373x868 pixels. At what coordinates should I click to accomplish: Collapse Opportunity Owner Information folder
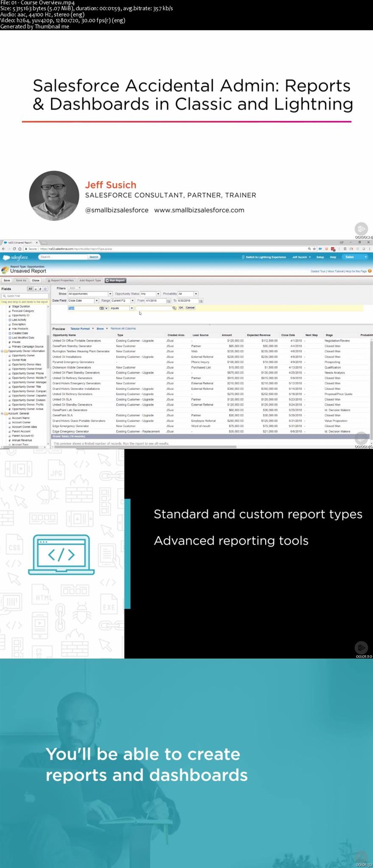click(2, 351)
